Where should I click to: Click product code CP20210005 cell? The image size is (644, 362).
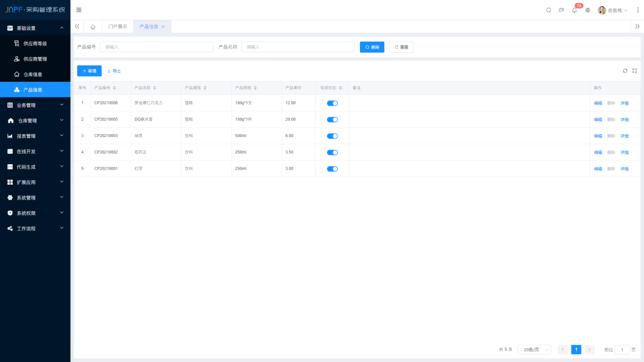tap(106, 119)
